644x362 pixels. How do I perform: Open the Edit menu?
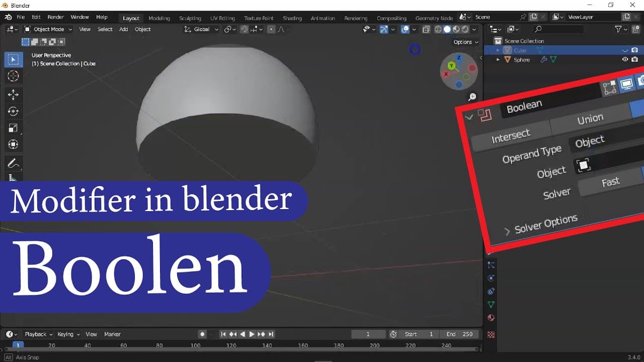coord(36,17)
